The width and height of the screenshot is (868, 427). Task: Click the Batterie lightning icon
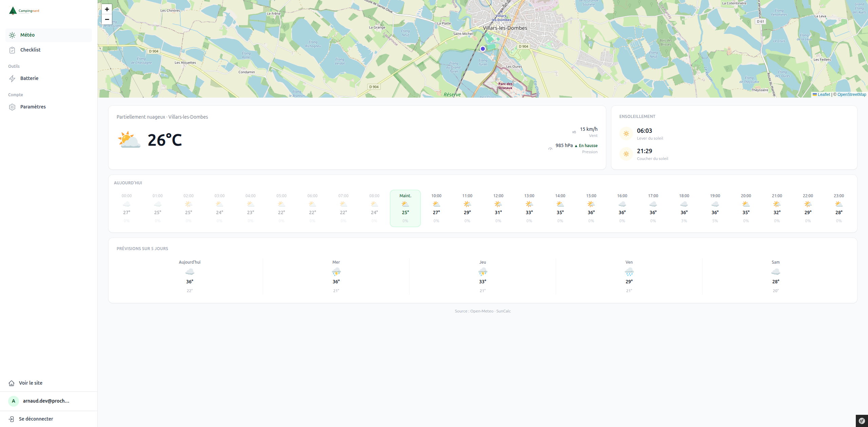click(x=12, y=79)
